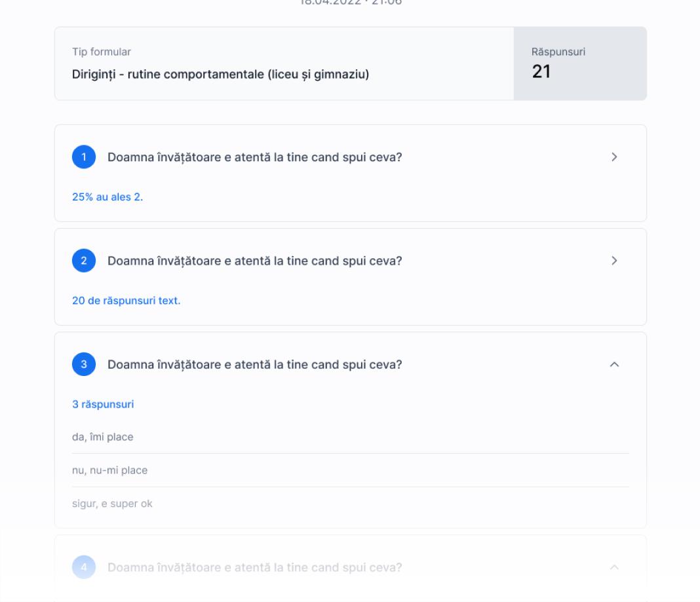Screen dimensions: 700x602
Task: Select the answer "sigur, e super ok"
Action: click(112, 504)
